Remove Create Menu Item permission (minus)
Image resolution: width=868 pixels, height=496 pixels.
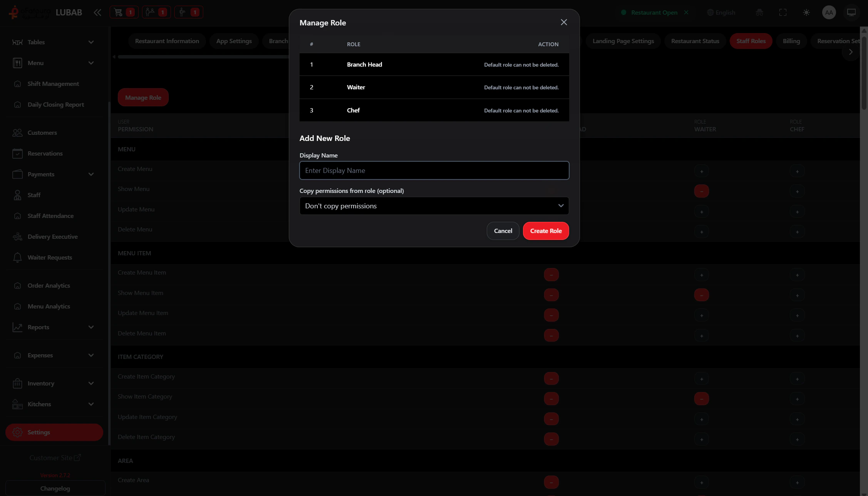[x=551, y=275]
